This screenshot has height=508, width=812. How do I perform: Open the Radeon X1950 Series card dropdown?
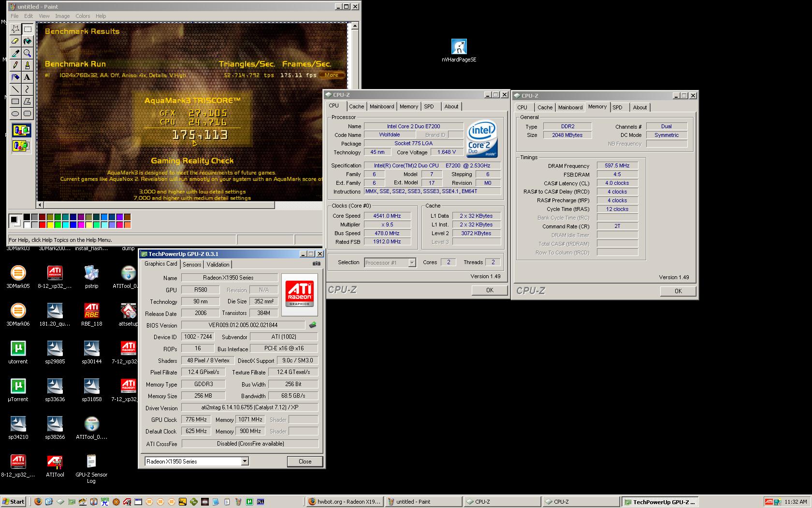click(245, 461)
